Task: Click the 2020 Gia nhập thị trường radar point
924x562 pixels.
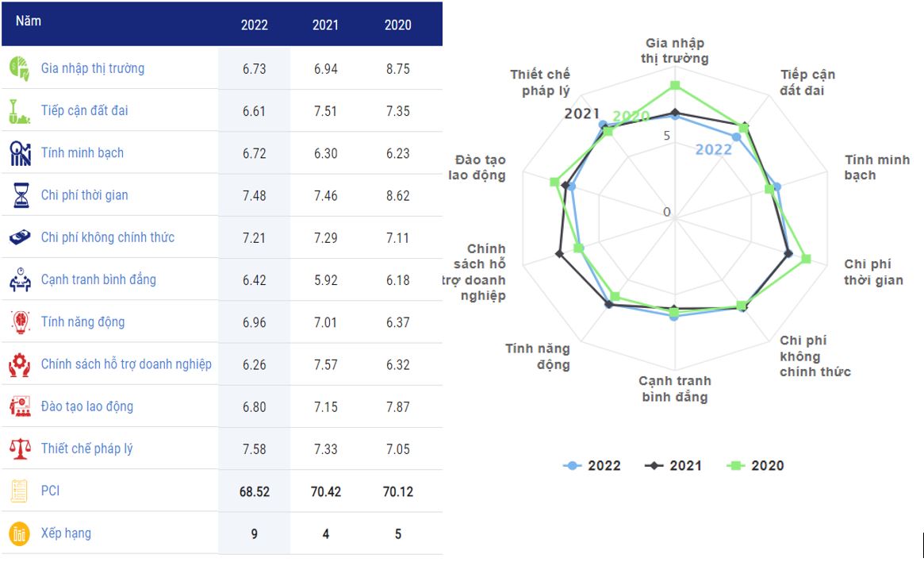Action: [x=675, y=85]
